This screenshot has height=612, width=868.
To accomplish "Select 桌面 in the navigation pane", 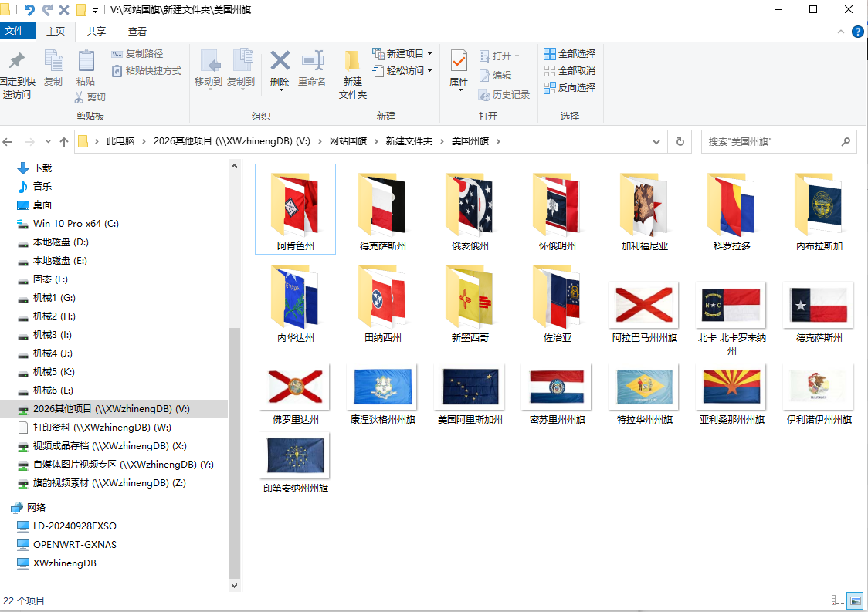I will tap(42, 205).
